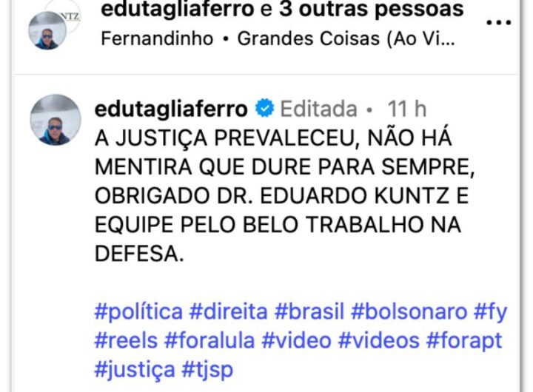Open the #foralula hashtag

click(x=209, y=340)
